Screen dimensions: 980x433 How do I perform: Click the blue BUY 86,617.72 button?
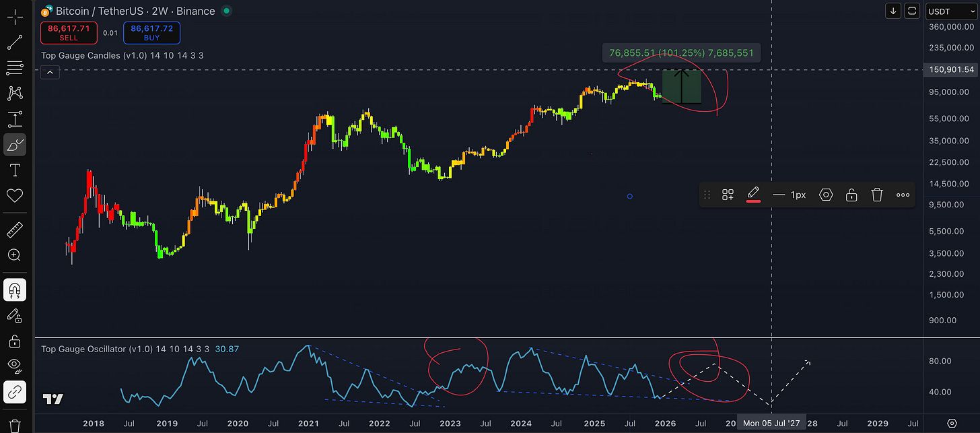[151, 32]
